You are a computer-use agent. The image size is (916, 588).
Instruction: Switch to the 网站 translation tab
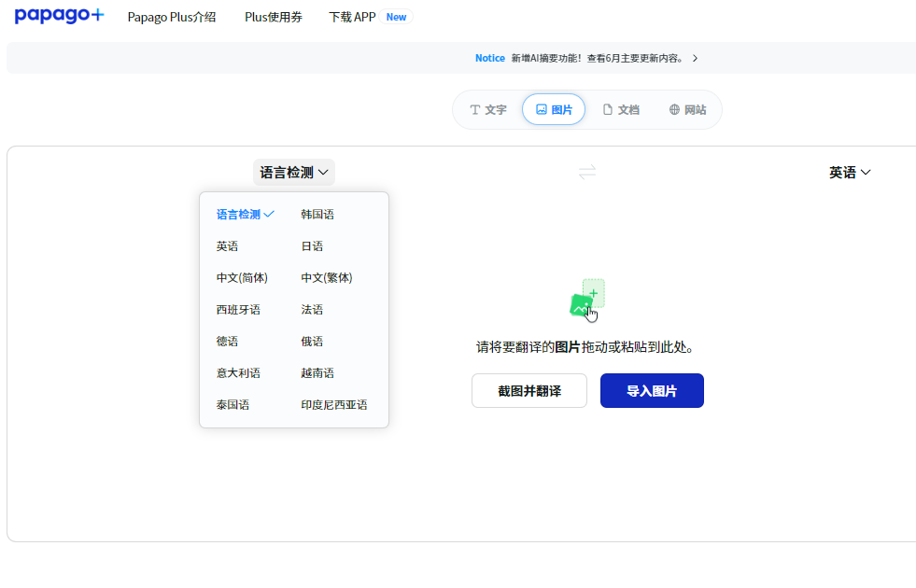coord(687,110)
